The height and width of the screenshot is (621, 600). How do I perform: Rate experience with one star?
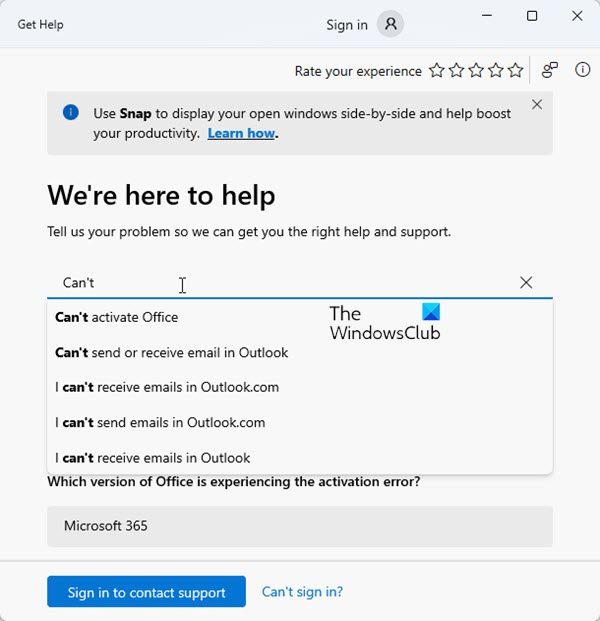437,70
